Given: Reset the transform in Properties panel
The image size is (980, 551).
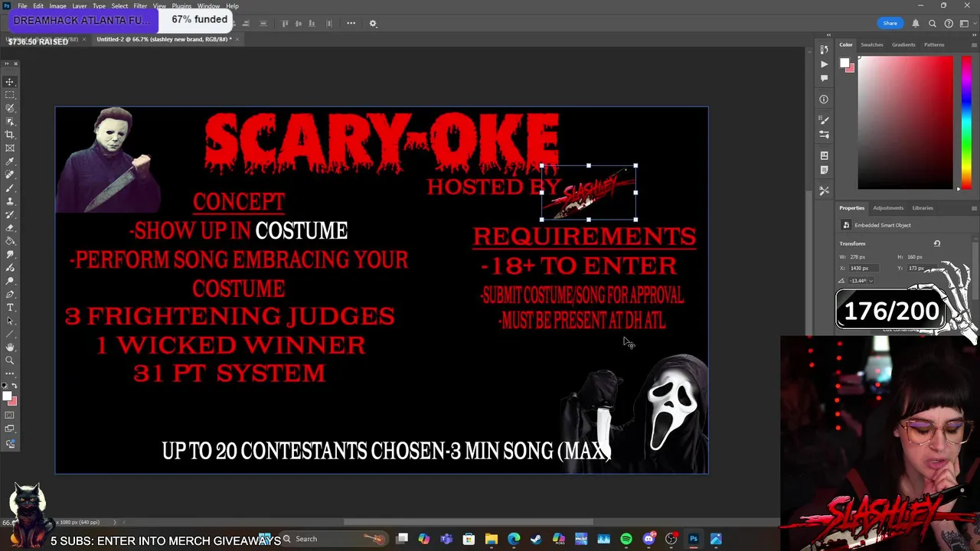Looking at the screenshot, I should click(936, 243).
